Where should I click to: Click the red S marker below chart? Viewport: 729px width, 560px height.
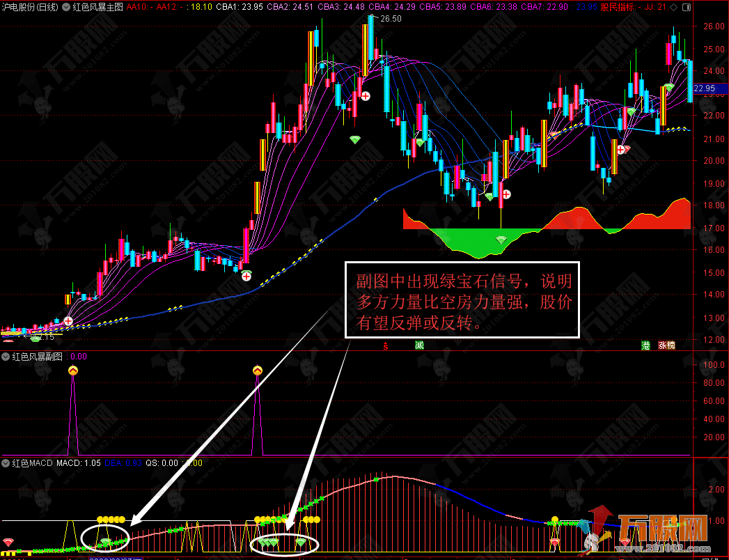click(x=386, y=345)
